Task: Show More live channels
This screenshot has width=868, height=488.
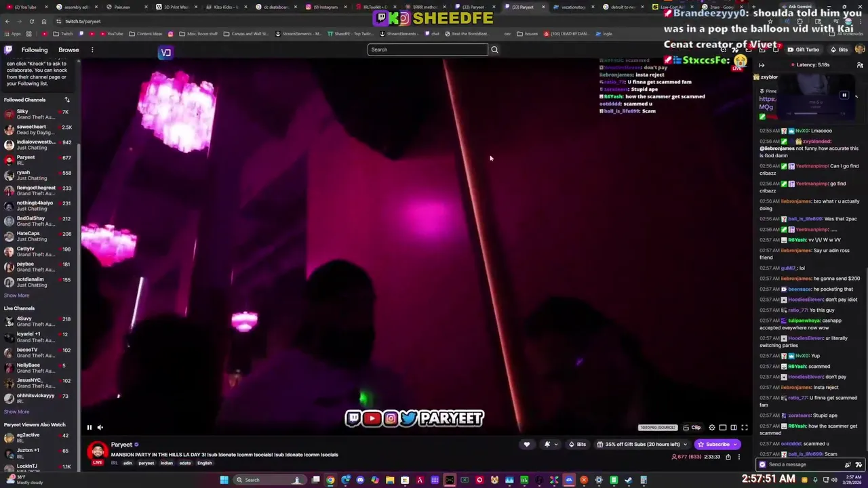Action: tap(16, 411)
